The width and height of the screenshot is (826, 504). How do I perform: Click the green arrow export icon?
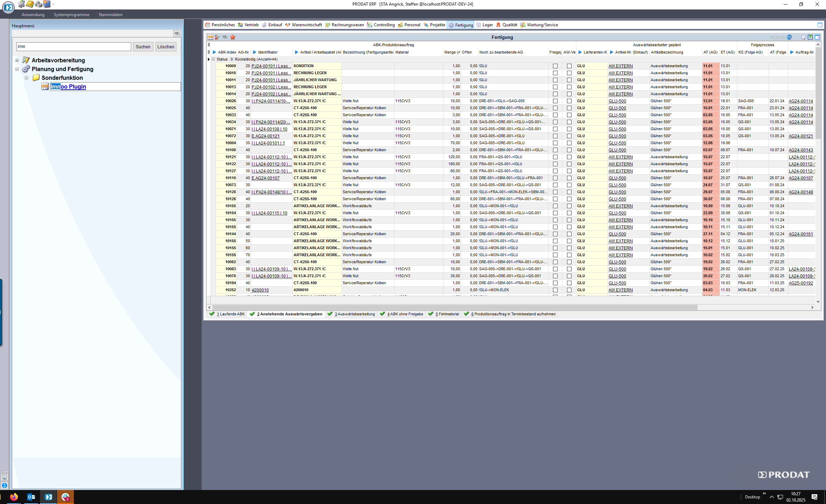[x=810, y=37]
